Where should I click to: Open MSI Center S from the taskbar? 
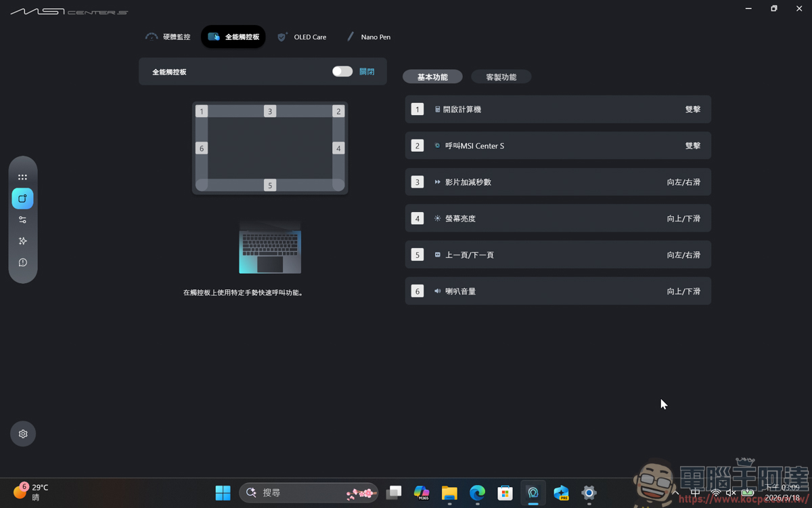pos(533,493)
